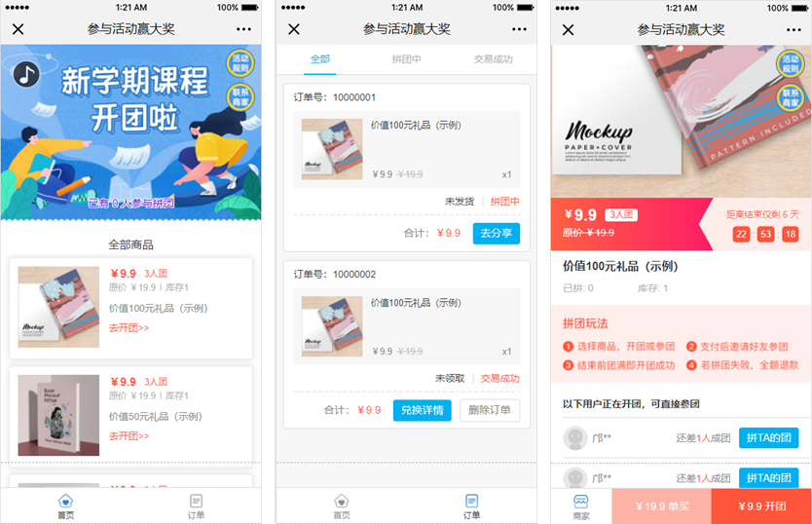The height and width of the screenshot is (524, 812).
Task: Open 活动规则 badge on left phone banner
Action: coord(240,63)
